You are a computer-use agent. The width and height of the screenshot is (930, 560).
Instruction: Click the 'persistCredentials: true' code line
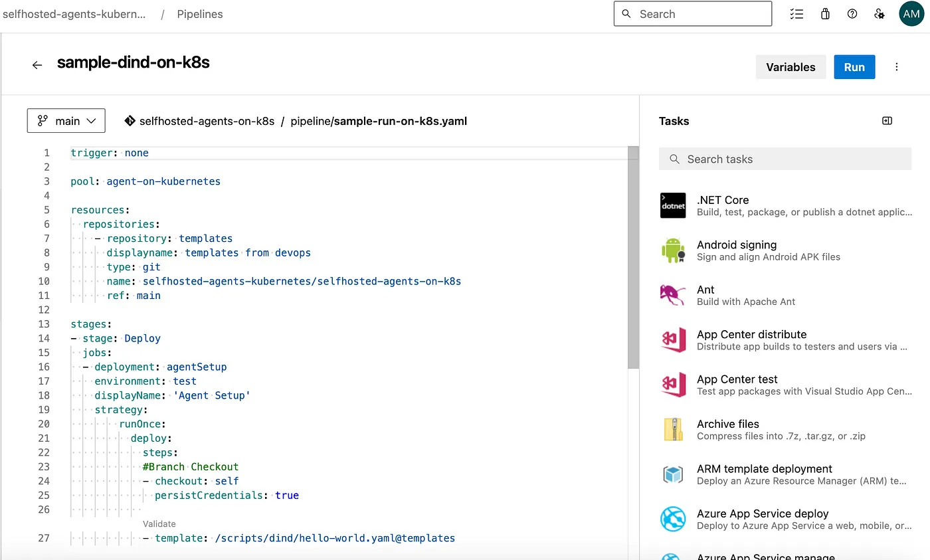pos(227,495)
